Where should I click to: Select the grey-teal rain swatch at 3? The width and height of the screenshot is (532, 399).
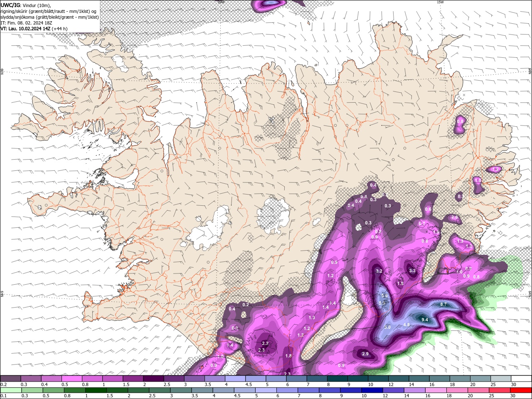[x=180, y=390]
